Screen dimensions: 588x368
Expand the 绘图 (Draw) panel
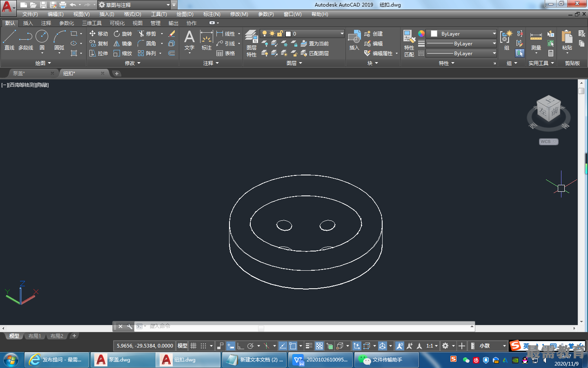coord(43,63)
